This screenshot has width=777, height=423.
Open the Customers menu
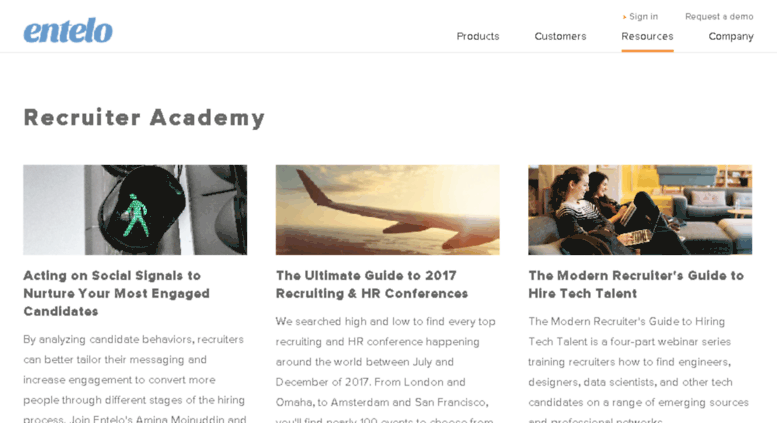560,36
